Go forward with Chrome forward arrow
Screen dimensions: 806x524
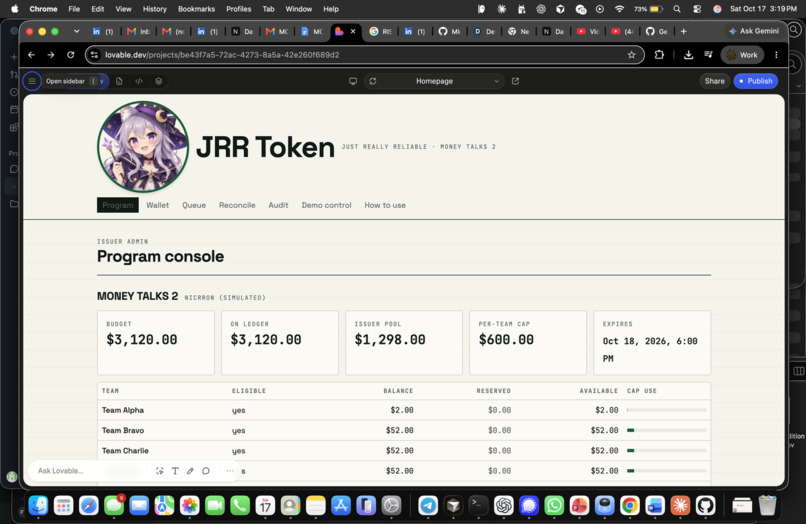tap(51, 55)
